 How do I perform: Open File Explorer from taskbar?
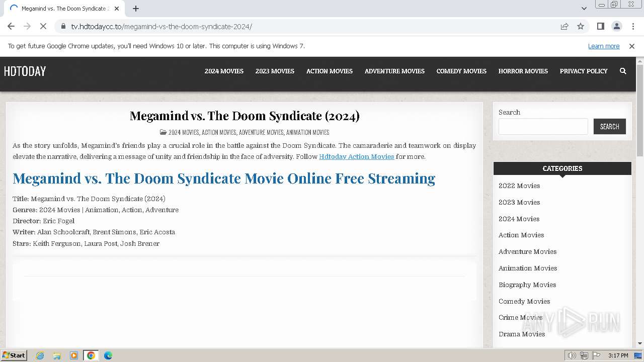[57, 355]
